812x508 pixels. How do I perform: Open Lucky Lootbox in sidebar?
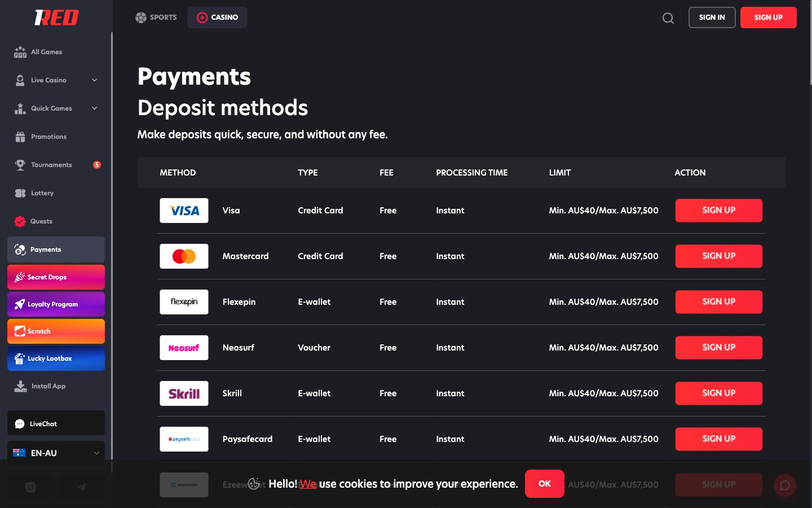point(56,358)
